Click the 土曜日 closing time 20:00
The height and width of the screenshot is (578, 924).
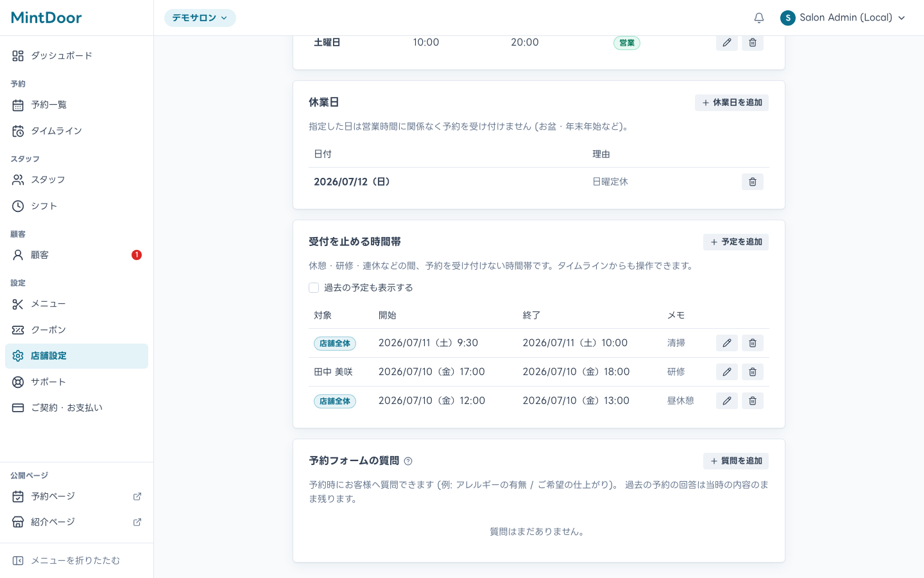525,42
